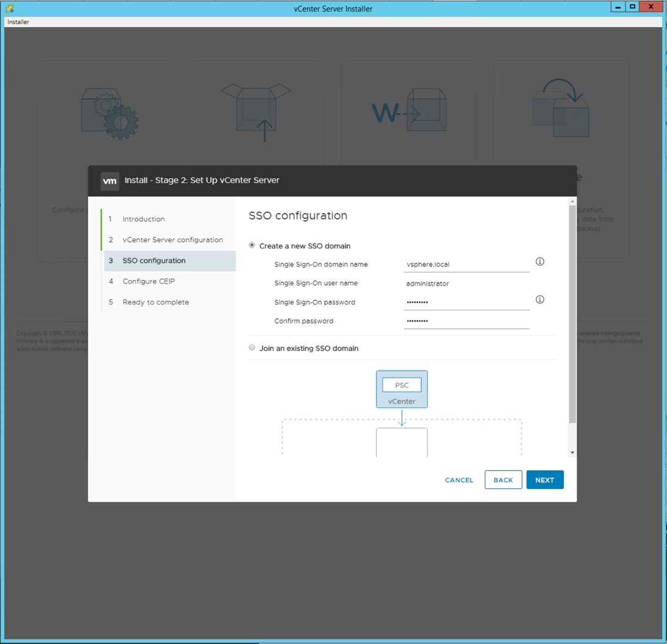This screenshot has width=667, height=644.
Task: Click the administrator user name value
Action: [x=428, y=284]
